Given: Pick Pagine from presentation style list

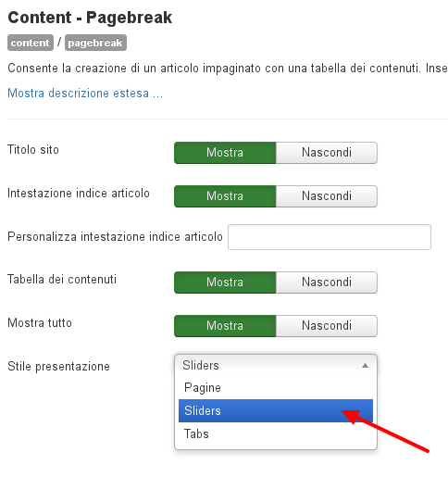Looking at the screenshot, I should click(x=276, y=388).
